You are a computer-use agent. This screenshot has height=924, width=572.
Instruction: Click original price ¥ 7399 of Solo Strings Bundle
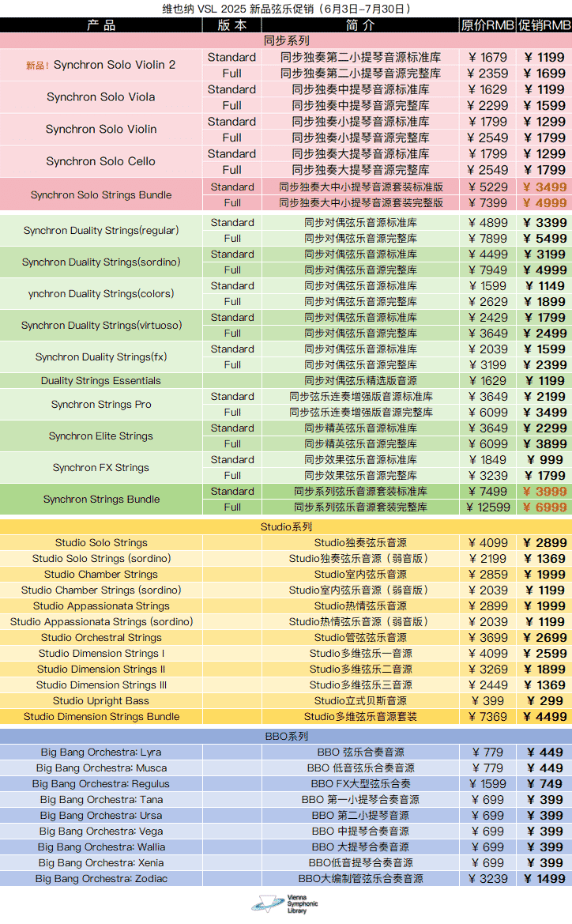pyautogui.click(x=488, y=202)
